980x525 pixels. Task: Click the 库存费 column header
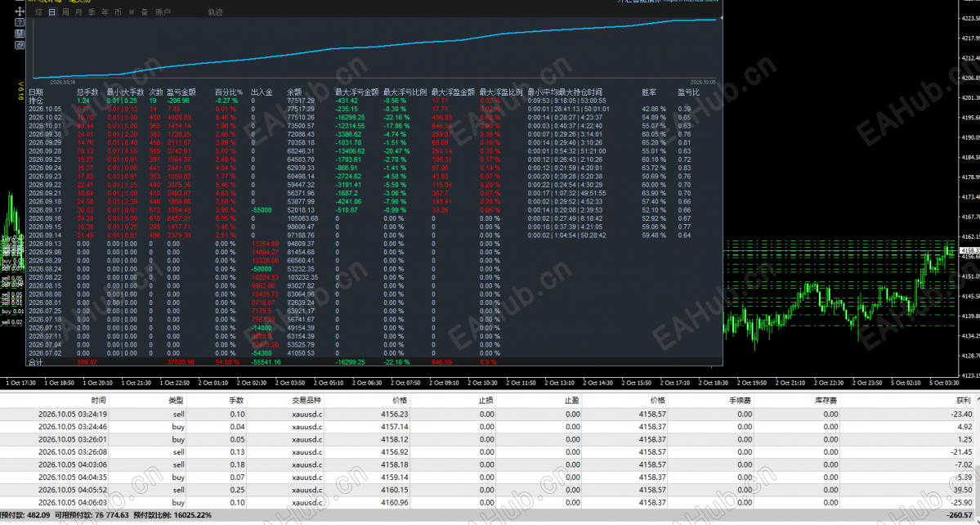tap(826, 400)
